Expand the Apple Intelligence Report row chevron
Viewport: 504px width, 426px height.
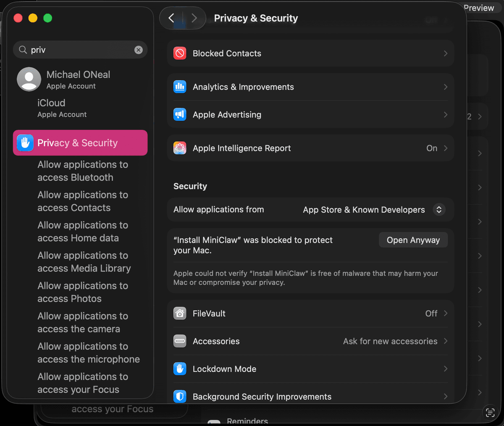446,148
